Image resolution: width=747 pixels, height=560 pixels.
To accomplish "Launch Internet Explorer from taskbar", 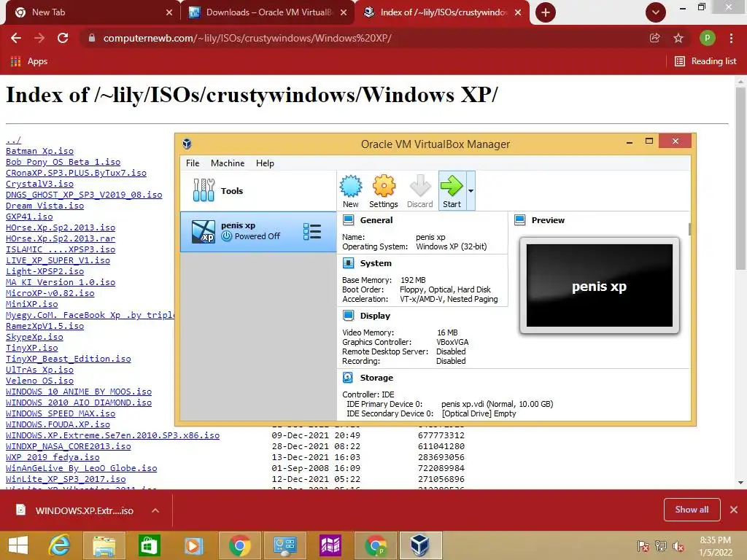I will pos(60,545).
